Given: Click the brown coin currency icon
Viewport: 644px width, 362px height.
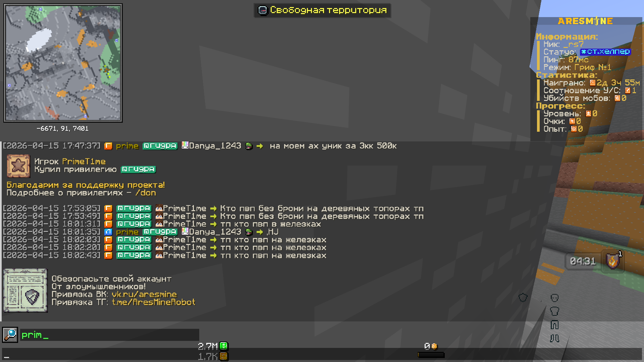Looking at the screenshot, I should click(x=224, y=356).
